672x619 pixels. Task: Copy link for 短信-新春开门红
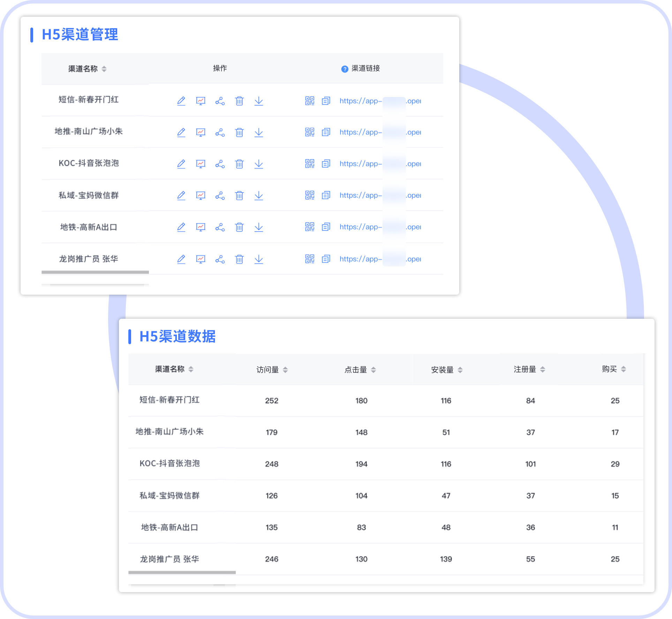point(326,101)
